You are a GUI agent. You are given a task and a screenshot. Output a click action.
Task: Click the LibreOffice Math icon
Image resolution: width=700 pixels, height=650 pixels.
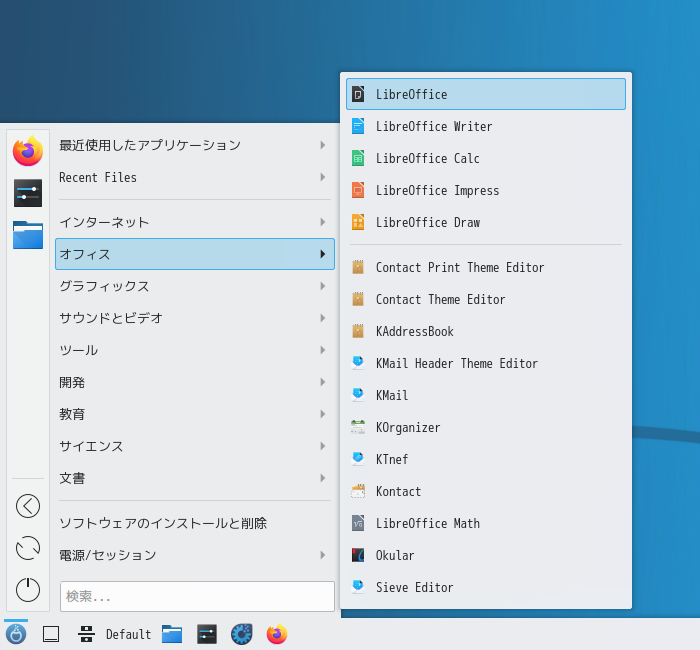pyautogui.click(x=358, y=523)
